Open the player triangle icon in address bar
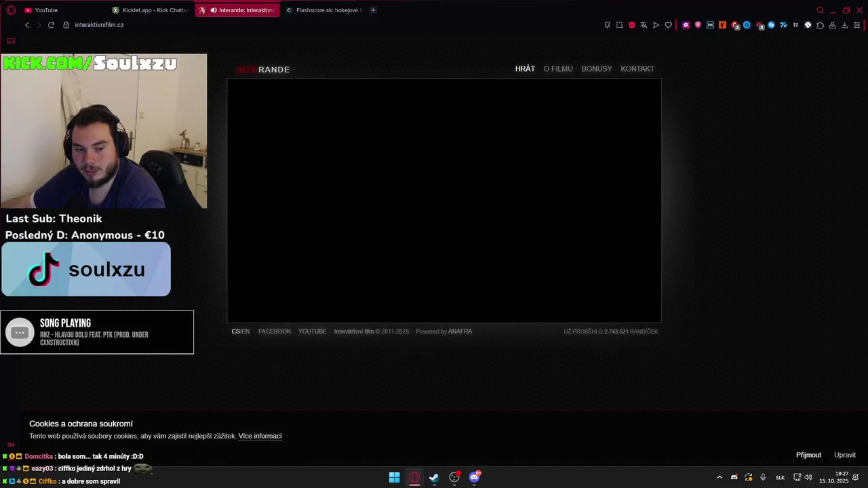 click(656, 25)
